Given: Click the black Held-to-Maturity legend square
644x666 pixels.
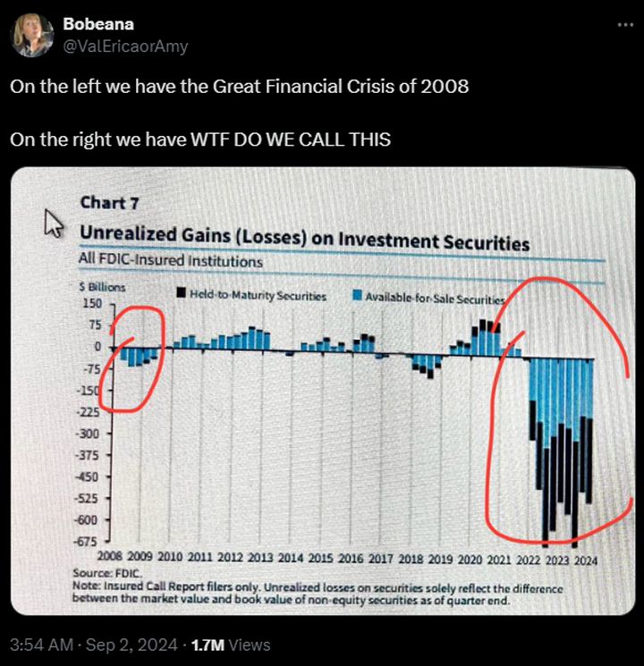Looking at the screenshot, I should click(182, 292).
